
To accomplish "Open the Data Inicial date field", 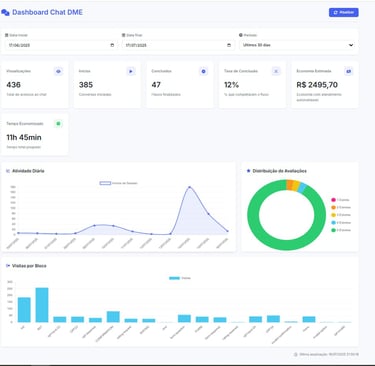I will click(x=61, y=45).
